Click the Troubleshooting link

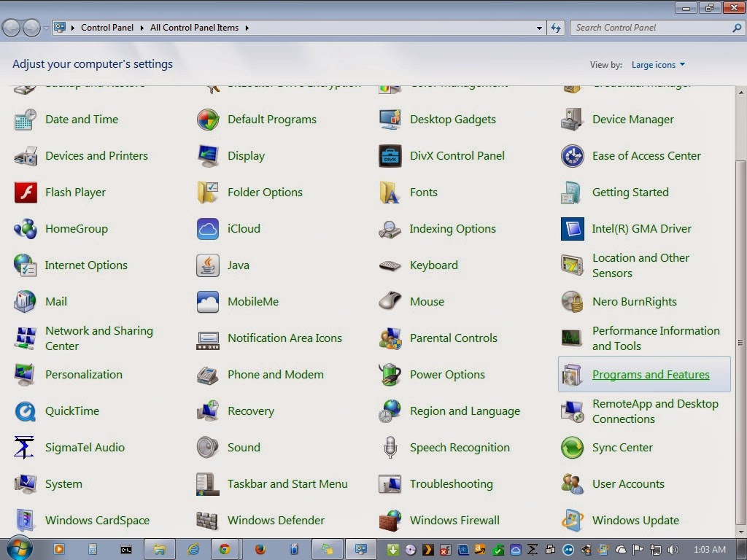point(451,484)
